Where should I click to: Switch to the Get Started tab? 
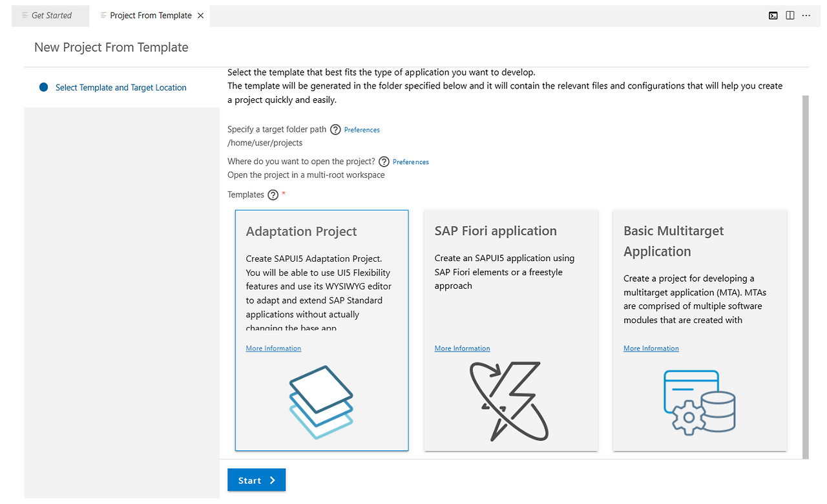[51, 16]
